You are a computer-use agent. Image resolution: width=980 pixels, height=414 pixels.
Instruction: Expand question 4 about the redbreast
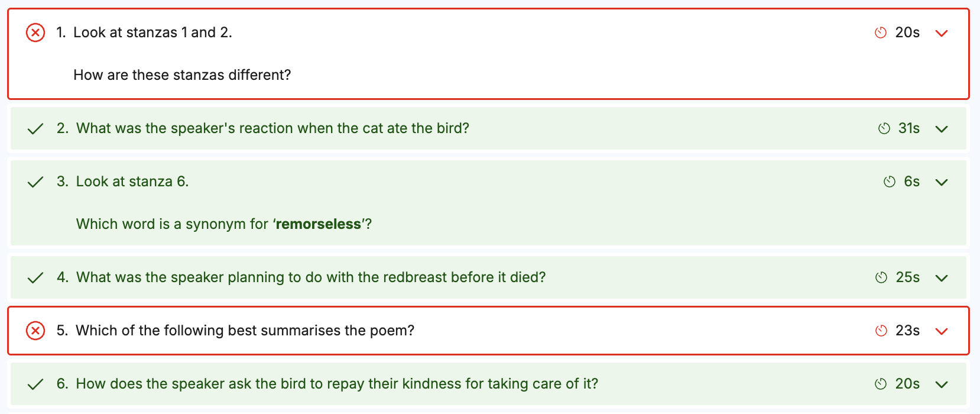942,278
